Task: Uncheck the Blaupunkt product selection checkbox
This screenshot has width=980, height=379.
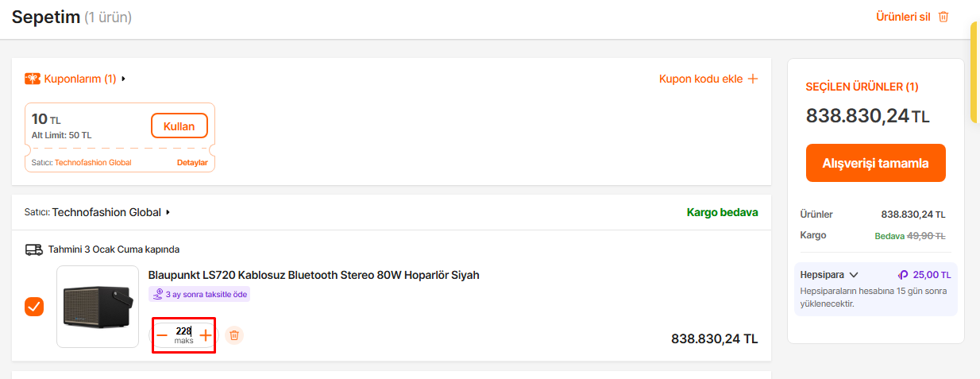Action: click(34, 307)
